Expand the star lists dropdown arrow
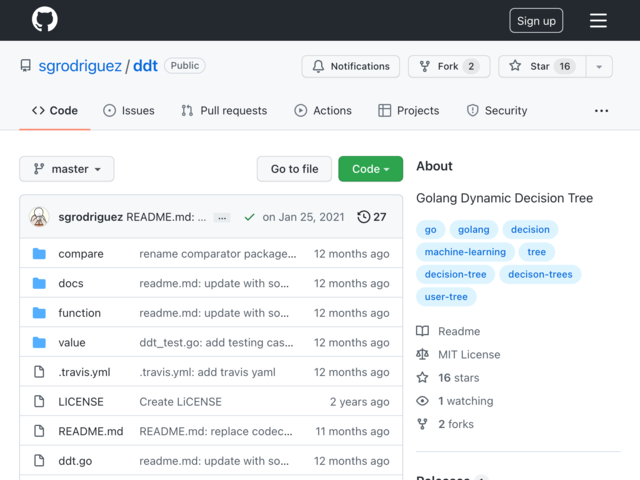640x480 pixels. pyautogui.click(x=599, y=66)
